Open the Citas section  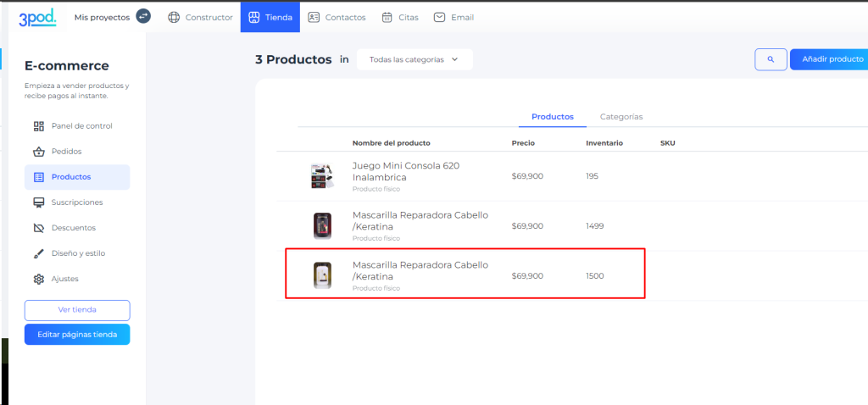coord(400,17)
